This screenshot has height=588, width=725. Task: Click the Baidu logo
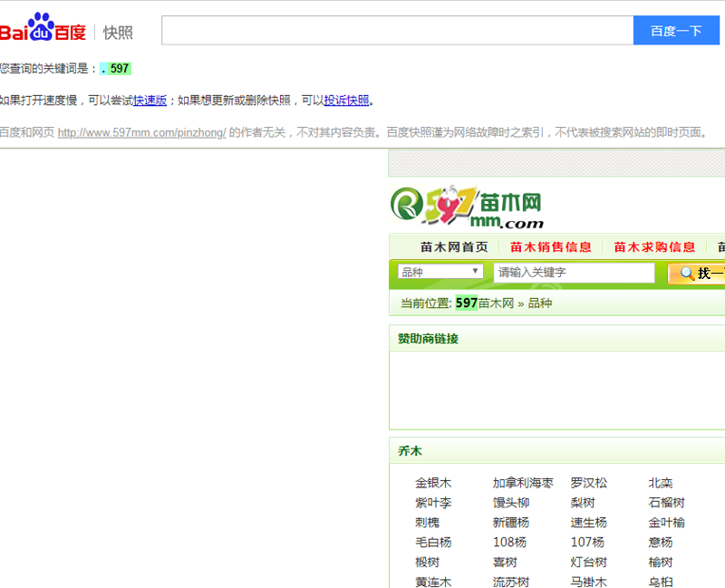(x=43, y=27)
